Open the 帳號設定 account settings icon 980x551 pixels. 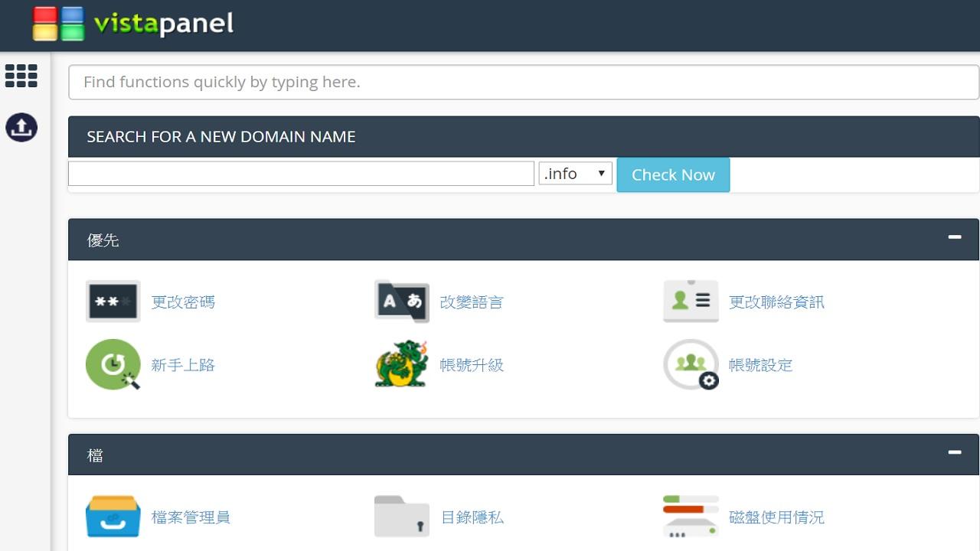(x=690, y=365)
